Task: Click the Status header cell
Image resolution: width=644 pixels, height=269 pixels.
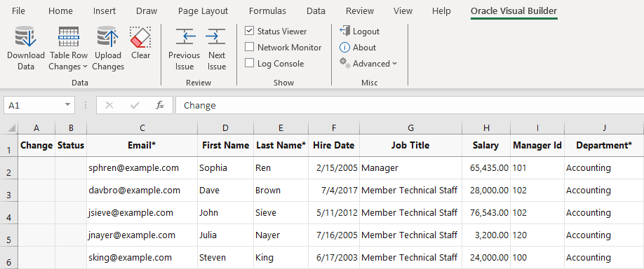Action: point(71,145)
